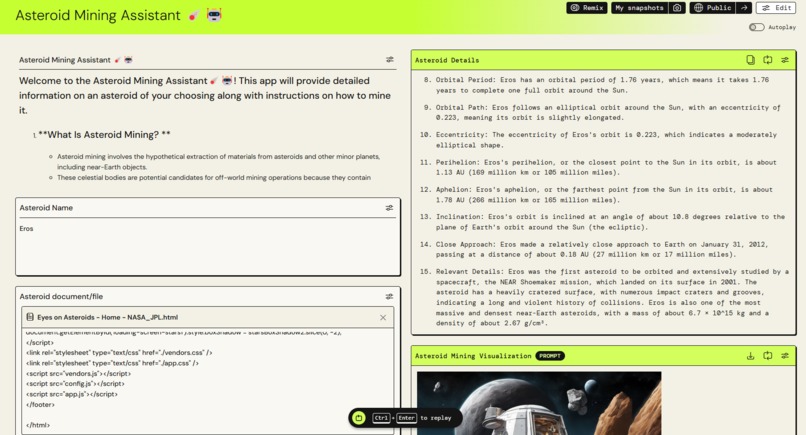The image size is (806, 435).
Task: Click list item '11. Perihelion'
Action: tap(598, 167)
